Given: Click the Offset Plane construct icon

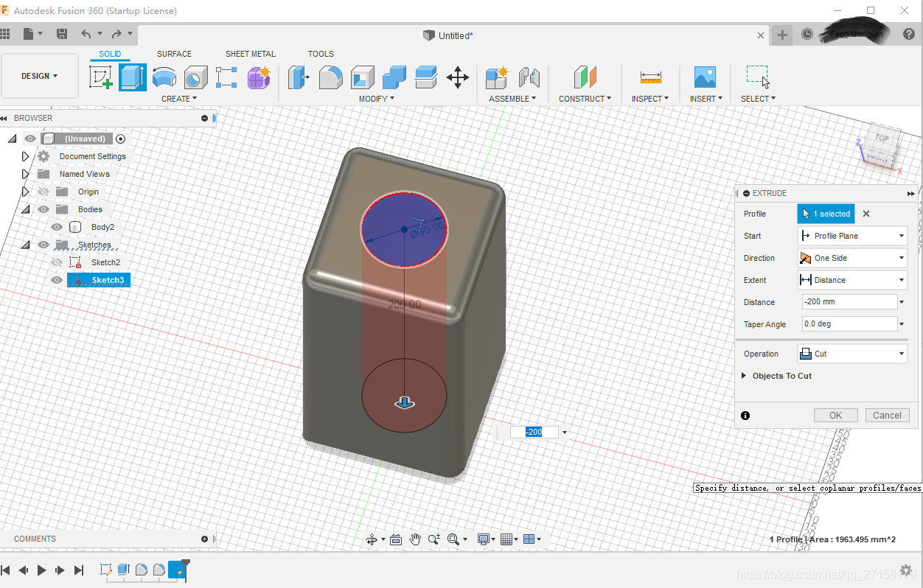Looking at the screenshot, I should tap(585, 77).
